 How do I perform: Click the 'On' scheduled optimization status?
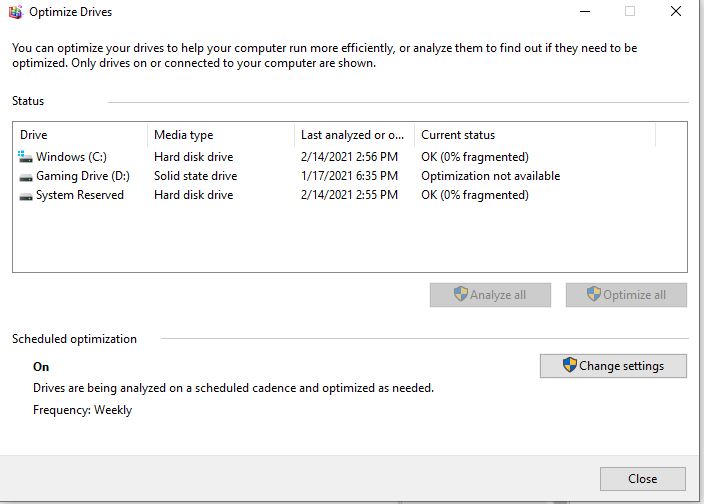point(41,367)
